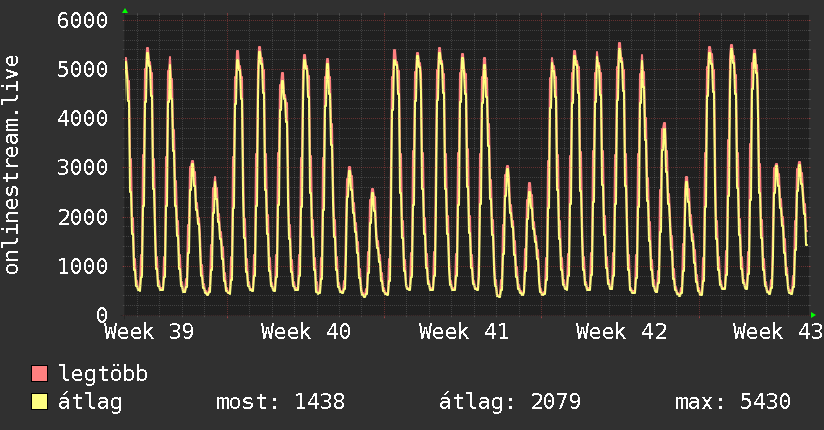Click the 3000 y-axis label
Viewport: 824px width, 430px height.
pos(83,168)
